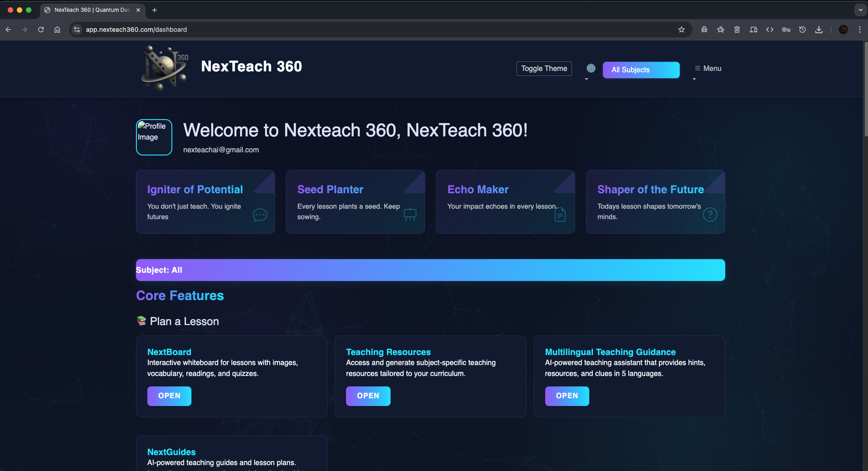
Task: Reload the dashboard page
Action: tap(41, 30)
